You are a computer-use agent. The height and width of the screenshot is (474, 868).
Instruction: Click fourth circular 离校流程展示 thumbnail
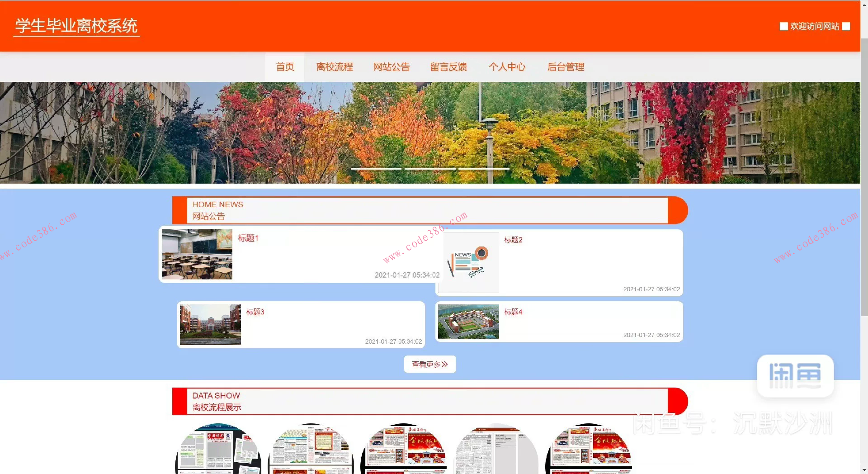click(496, 449)
